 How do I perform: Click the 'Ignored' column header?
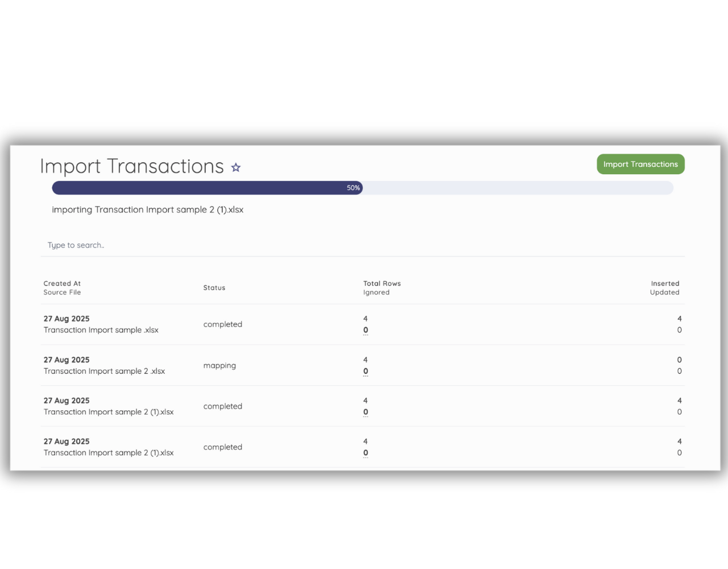click(377, 292)
